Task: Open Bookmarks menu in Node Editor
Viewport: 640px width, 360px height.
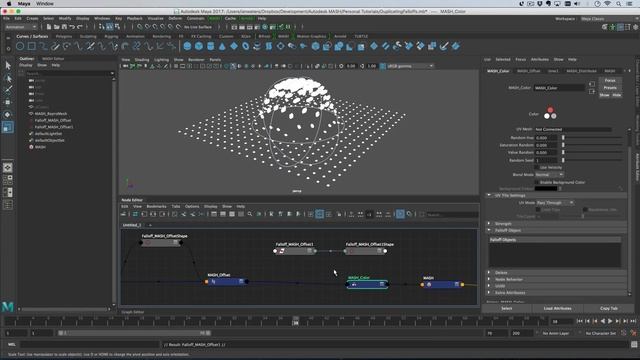Action: [156, 207]
